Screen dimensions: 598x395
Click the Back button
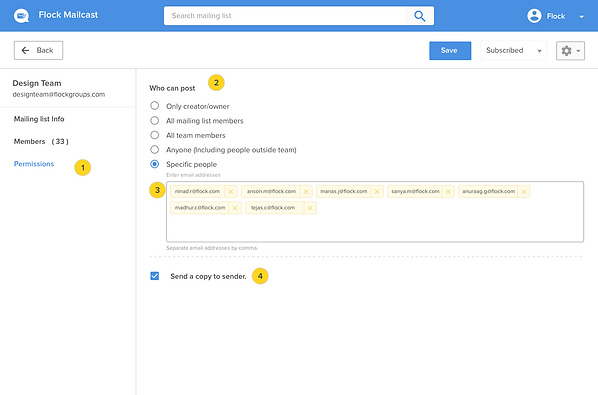pos(39,50)
